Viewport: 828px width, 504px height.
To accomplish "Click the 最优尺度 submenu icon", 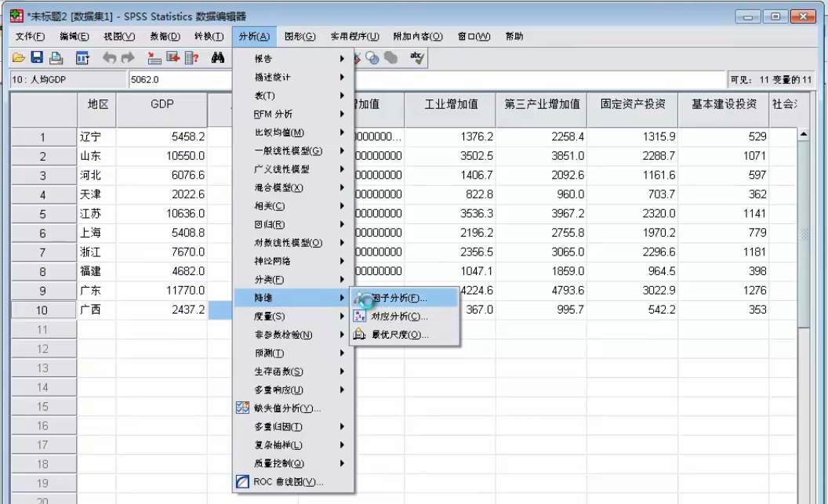I will click(360, 334).
